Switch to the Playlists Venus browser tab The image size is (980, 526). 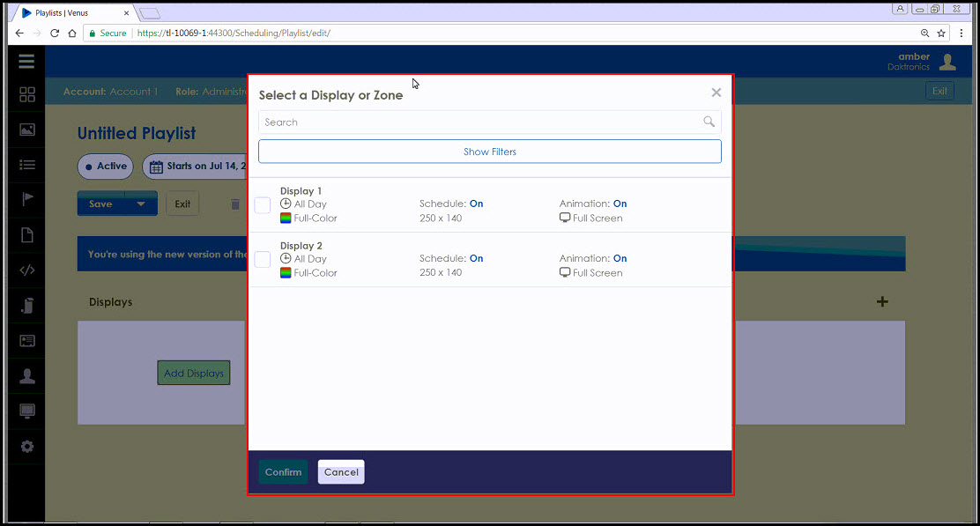click(x=62, y=12)
